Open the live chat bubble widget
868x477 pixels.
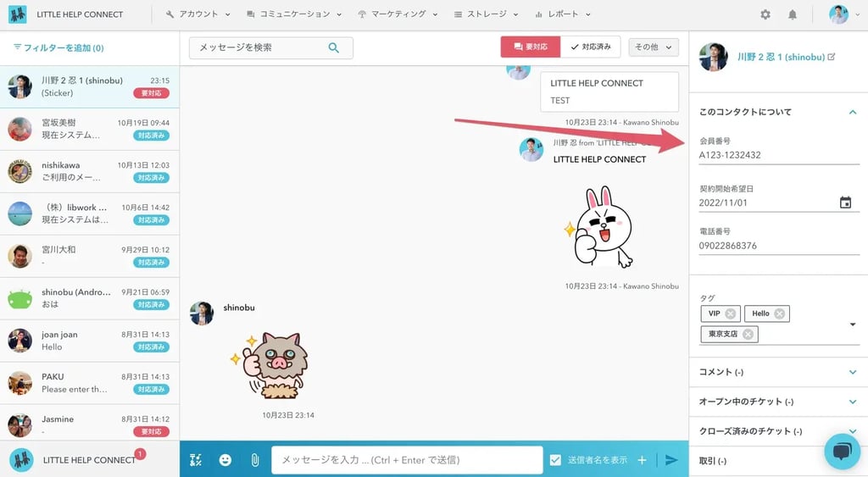pos(842,452)
